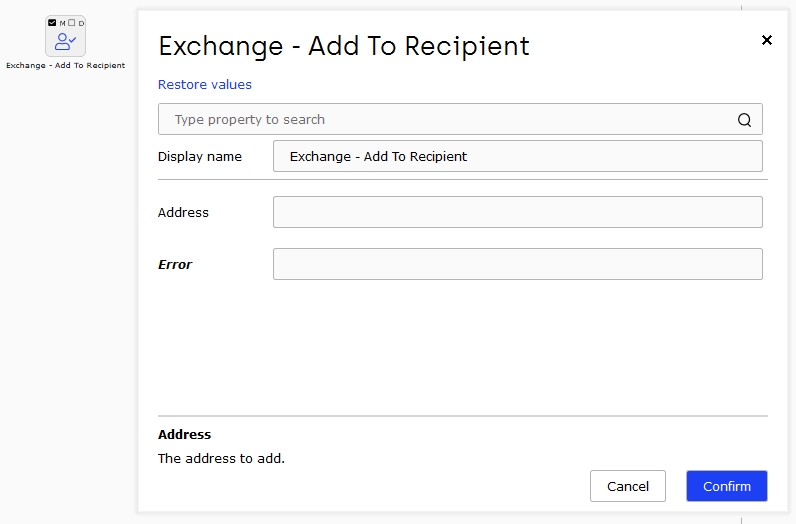Viewport: 796px width, 524px height.
Task: Click the Error input field
Action: click(x=517, y=264)
